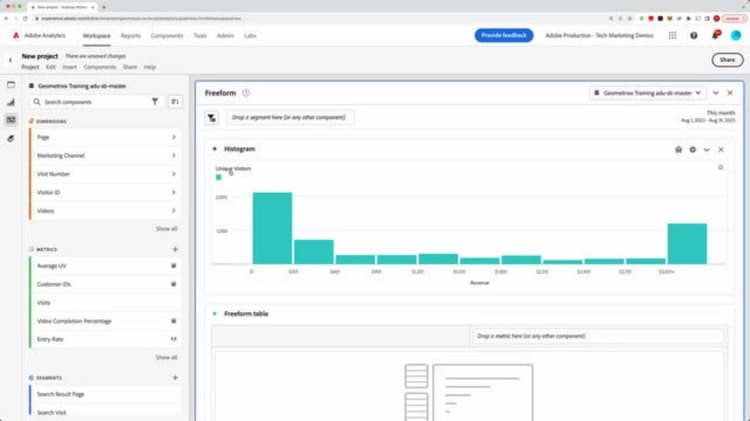Click the calculated metric icon beside Average UV

click(x=174, y=266)
